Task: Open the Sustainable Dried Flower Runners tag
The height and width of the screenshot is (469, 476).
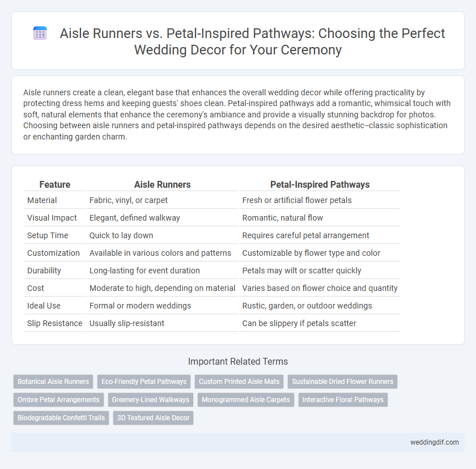Action: 342,382
